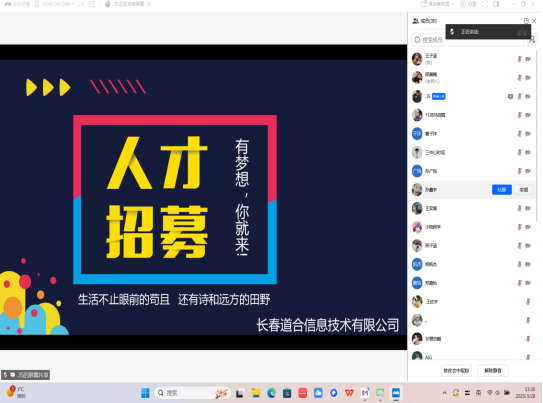Toggle microphone on the 1125 member row
This screenshot has height=403, width=543.
pos(519,115)
